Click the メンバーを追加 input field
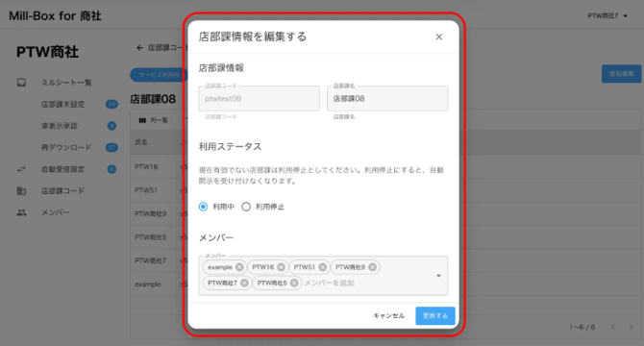 point(329,283)
